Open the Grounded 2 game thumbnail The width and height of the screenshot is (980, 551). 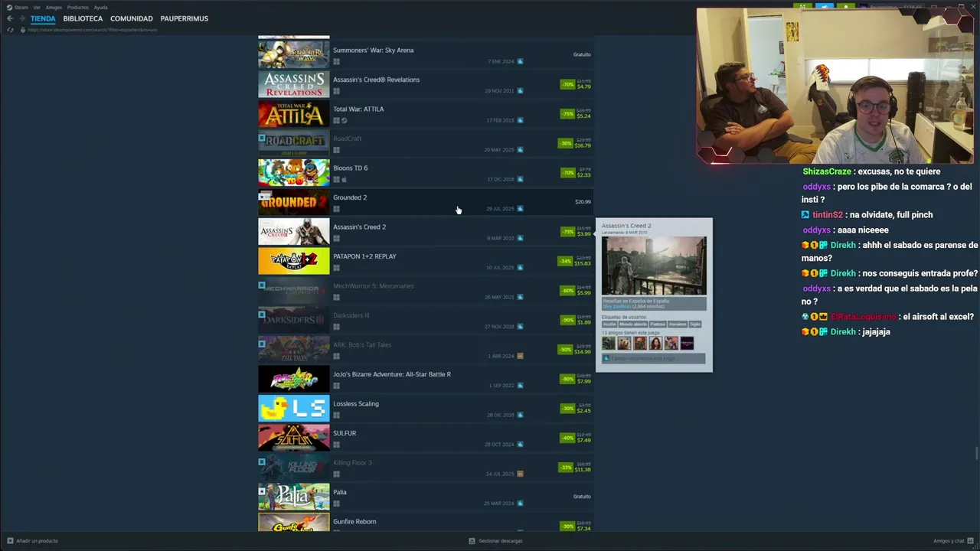tap(294, 203)
